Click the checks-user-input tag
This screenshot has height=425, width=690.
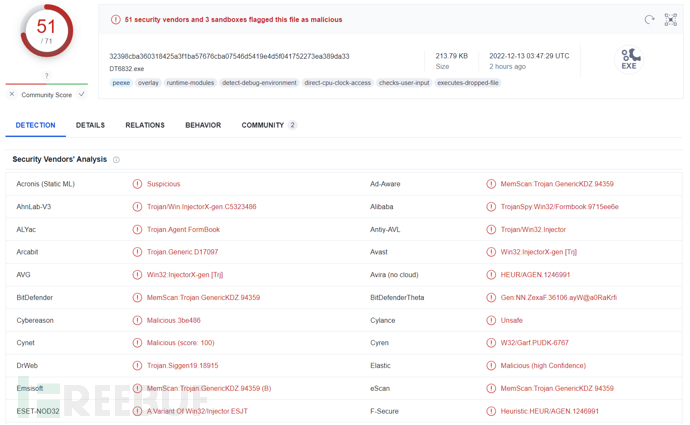coord(404,83)
